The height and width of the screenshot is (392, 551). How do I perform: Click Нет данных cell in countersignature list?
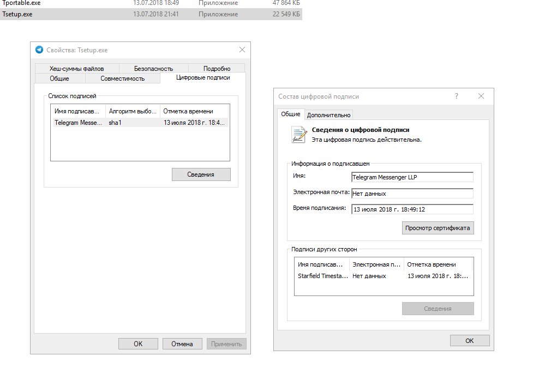(369, 276)
